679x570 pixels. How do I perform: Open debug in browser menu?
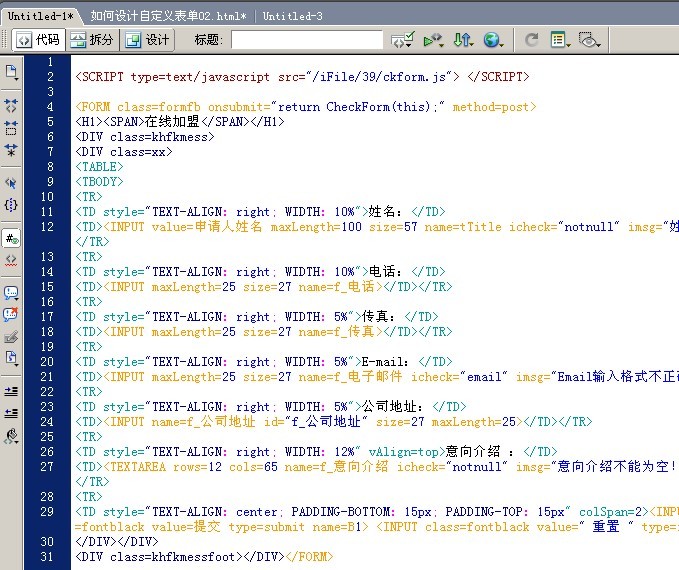click(x=433, y=40)
